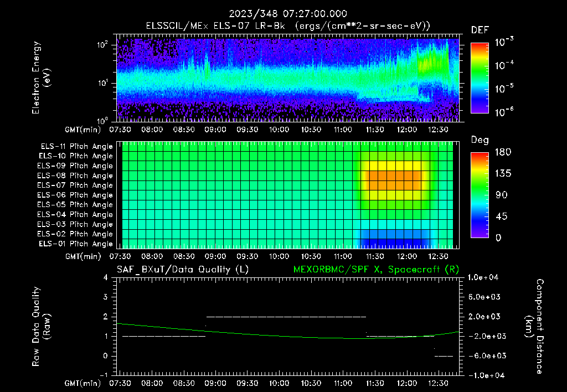Image resolution: width=567 pixels, height=392 pixels.
Task: Click 10:30 time tick under pitch angle panel
Action: 311,256
